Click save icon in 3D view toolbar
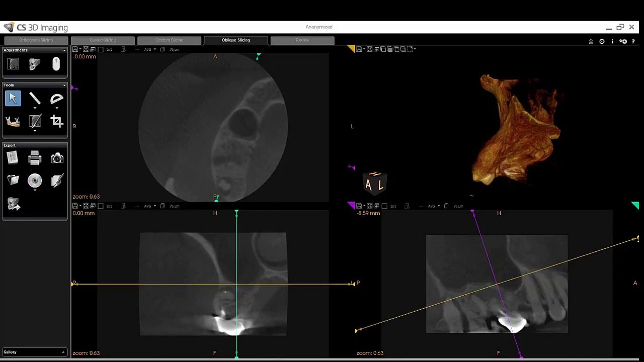Screen dimensions: 644x362 [x=359, y=49]
